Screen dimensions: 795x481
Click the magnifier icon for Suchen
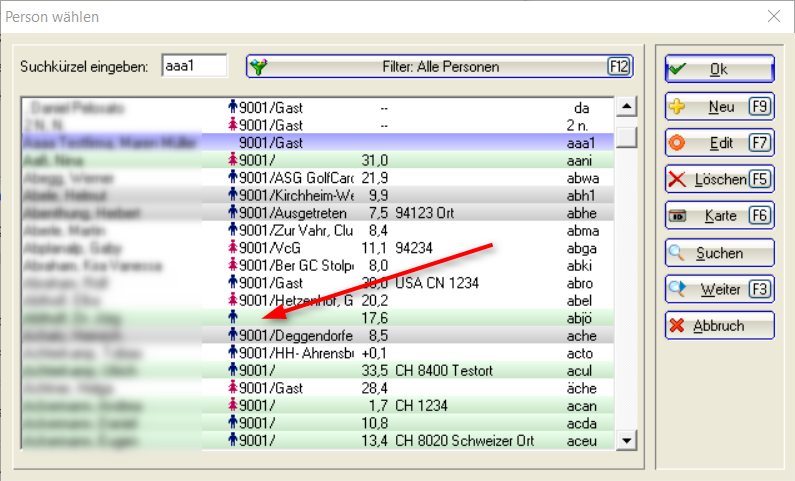coord(678,253)
